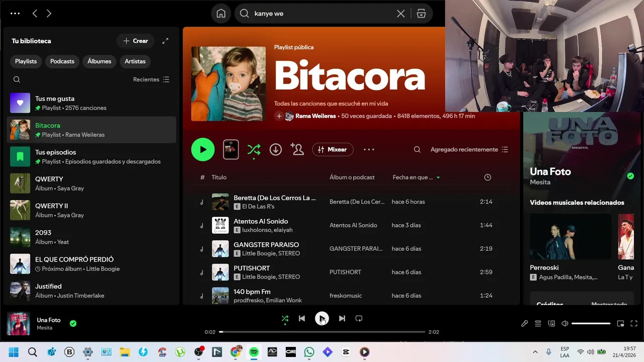Open the lyrics microphone icon

(524, 323)
